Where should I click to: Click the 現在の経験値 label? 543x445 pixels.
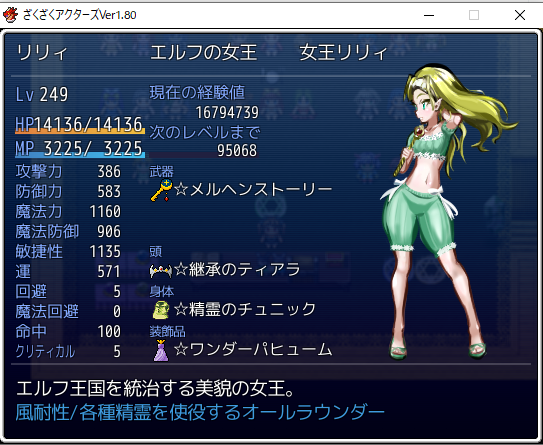point(197,92)
